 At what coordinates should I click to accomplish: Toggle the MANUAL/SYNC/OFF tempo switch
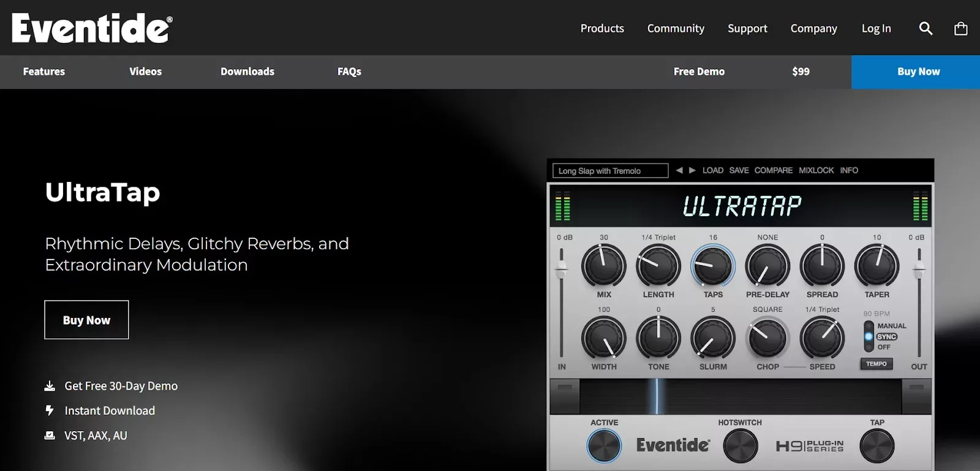click(x=869, y=336)
